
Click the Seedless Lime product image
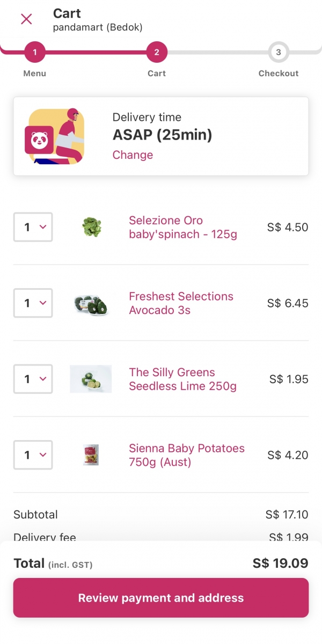tap(91, 379)
